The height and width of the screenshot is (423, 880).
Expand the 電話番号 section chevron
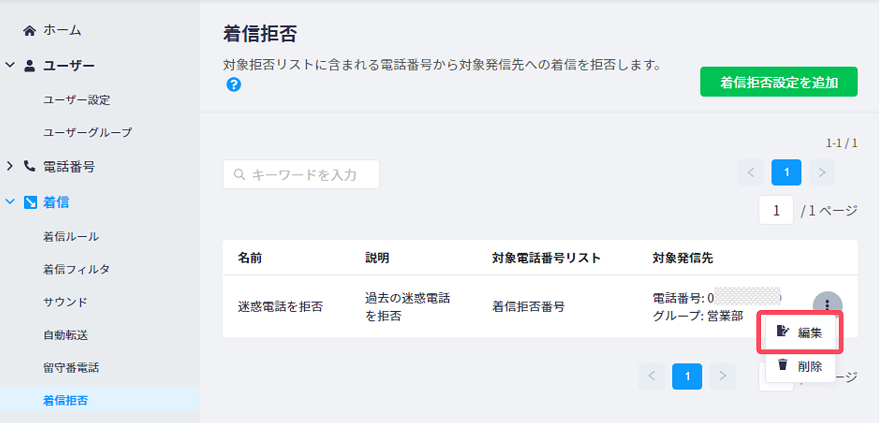pos(10,166)
